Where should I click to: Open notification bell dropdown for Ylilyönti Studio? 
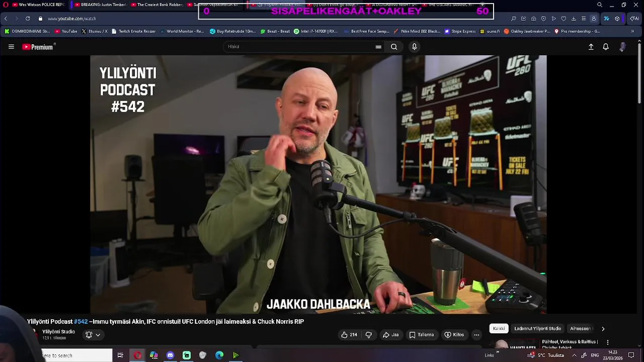coord(93,335)
